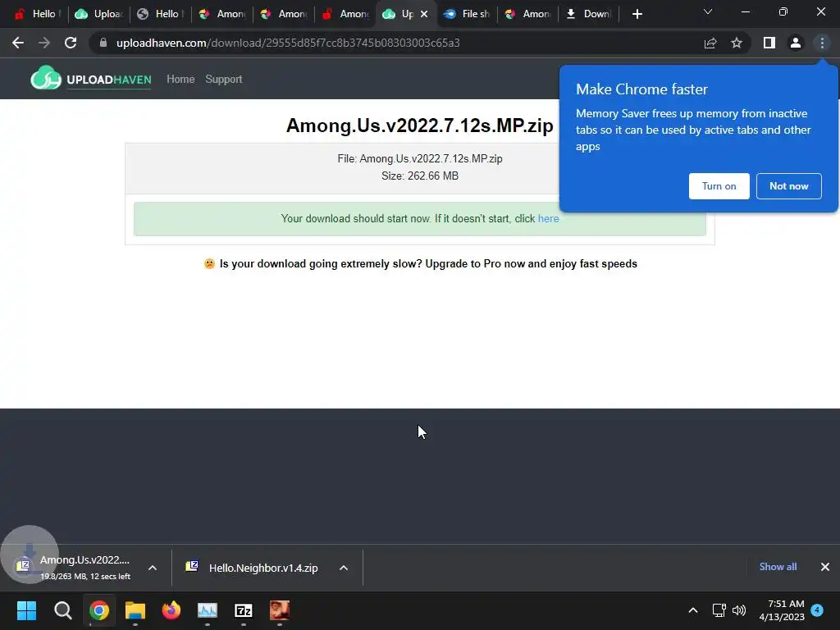
Task: Open the monitor graph app in taskbar
Action: click(208, 610)
